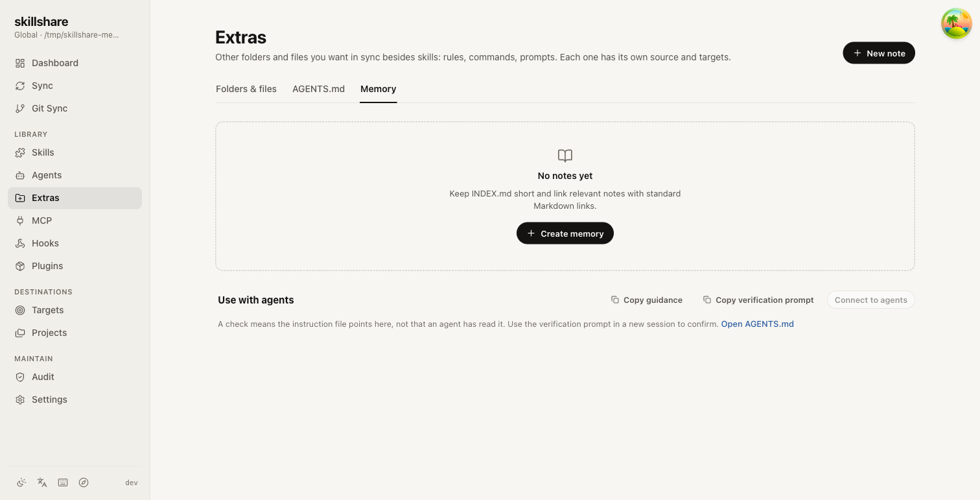
Task: Click the New note button
Action: coord(879,53)
